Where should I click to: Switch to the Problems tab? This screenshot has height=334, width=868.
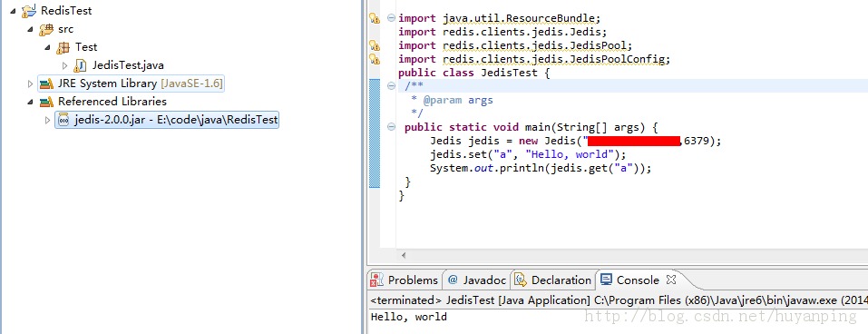tap(405, 280)
